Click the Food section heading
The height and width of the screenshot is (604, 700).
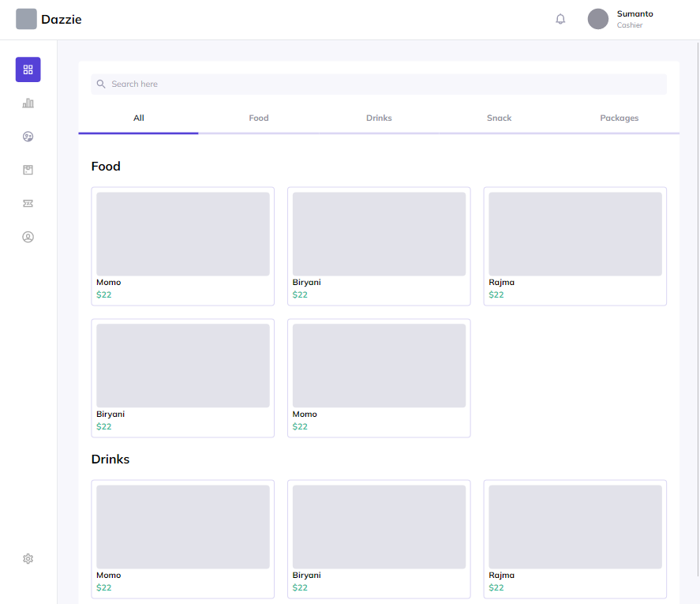106,166
